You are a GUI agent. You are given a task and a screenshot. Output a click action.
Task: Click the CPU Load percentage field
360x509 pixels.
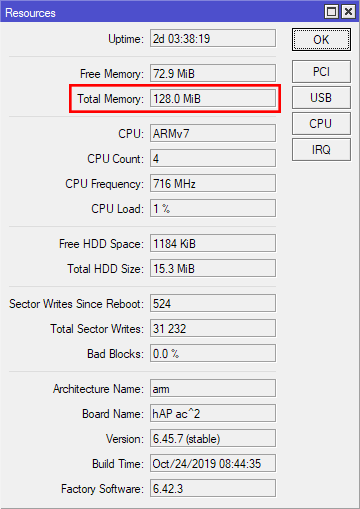tap(213, 208)
